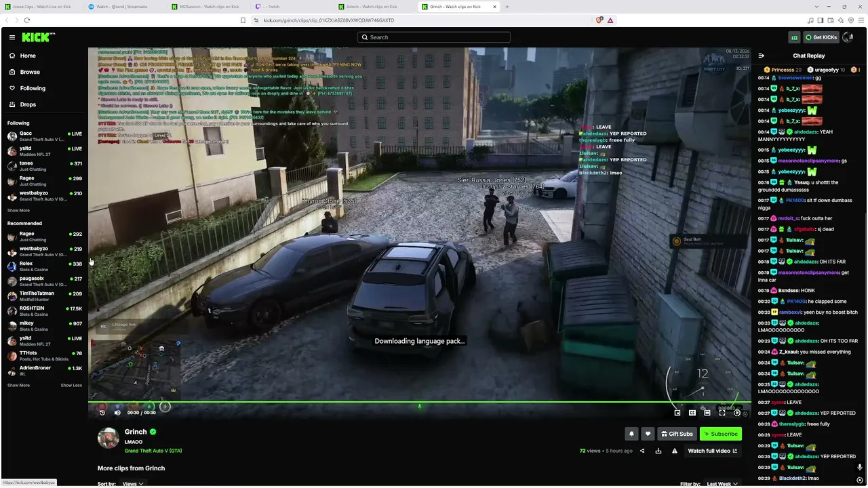This screenshot has width=868, height=488.
Task: Open the user profile avatar menu
Action: pyautogui.click(x=848, y=37)
